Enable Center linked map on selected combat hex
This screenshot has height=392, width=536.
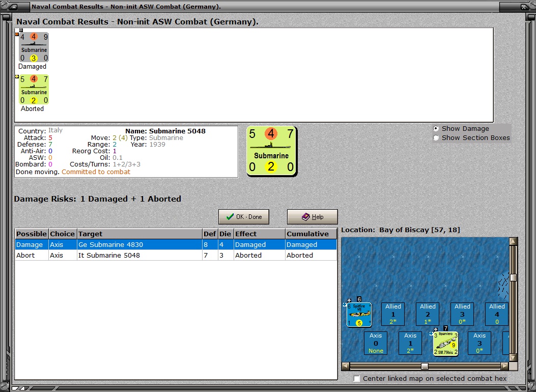pyautogui.click(x=357, y=378)
